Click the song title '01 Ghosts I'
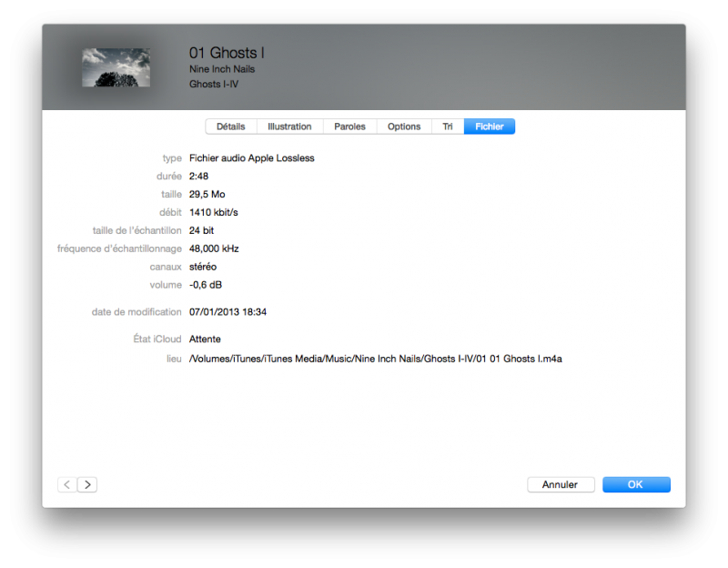728x568 pixels. pos(227,53)
